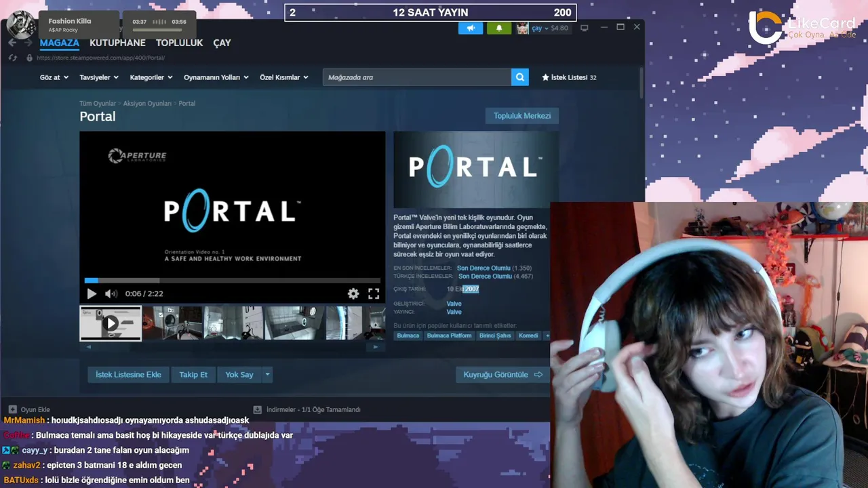This screenshot has height=488, width=868.
Task: Click the $4.80 wallet balance
Action: (559, 28)
